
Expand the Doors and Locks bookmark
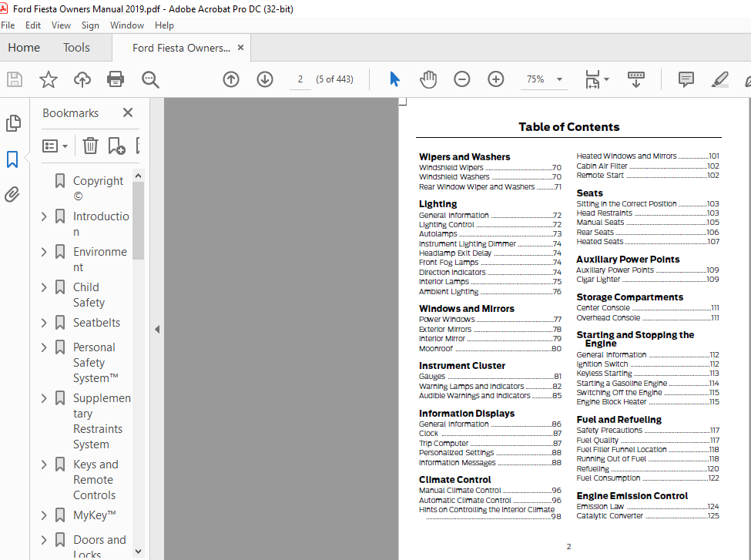(44, 540)
